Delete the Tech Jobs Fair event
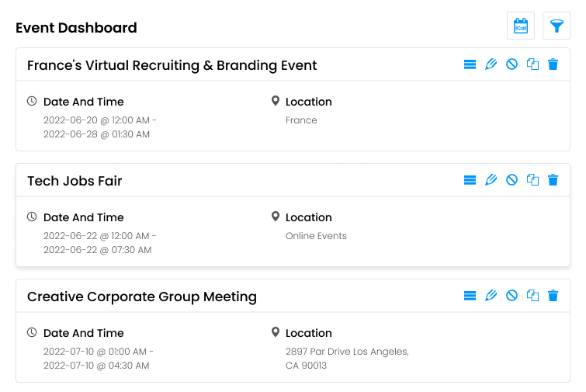This screenshot has width=586, height=392. pos(553,180)
